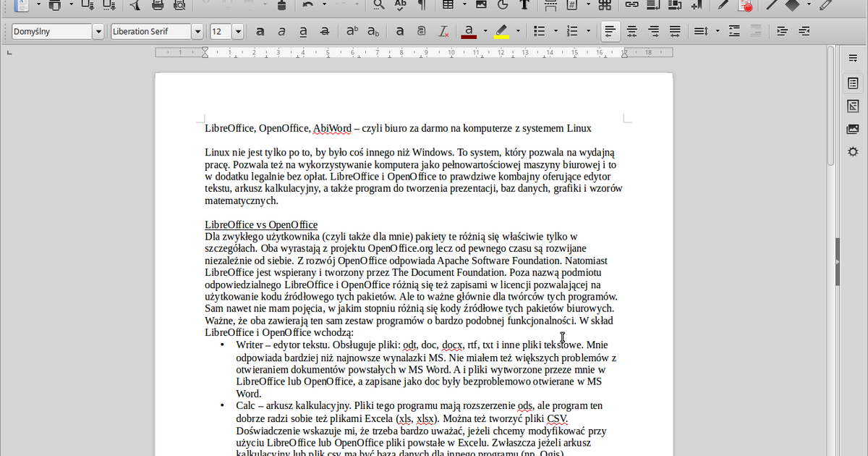Screen dimensions: 868x456
Task: Print the document with the printer icon
Action: click(x=158, y=5)
